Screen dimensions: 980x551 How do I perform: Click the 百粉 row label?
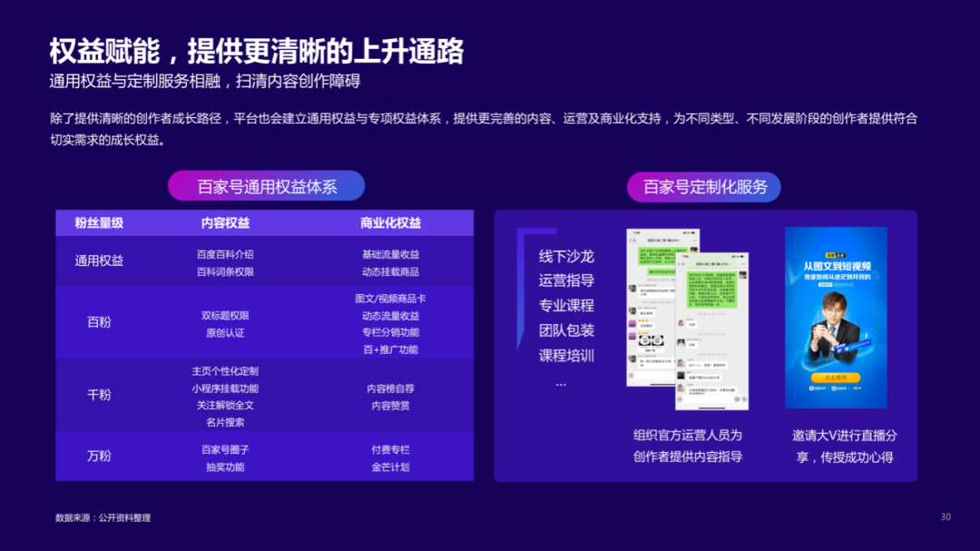coord(99,322)
